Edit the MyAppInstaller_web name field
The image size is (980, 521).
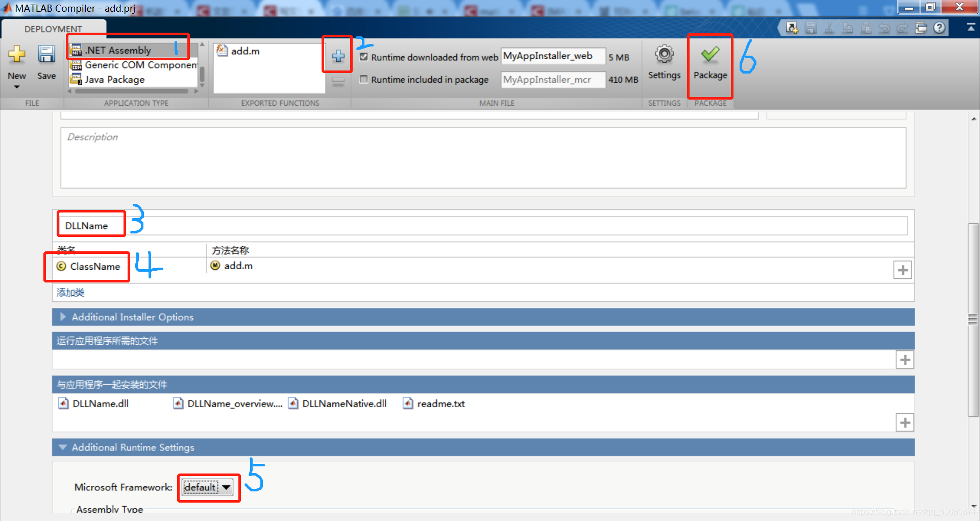pyautogui.click(x=553, y=56)
